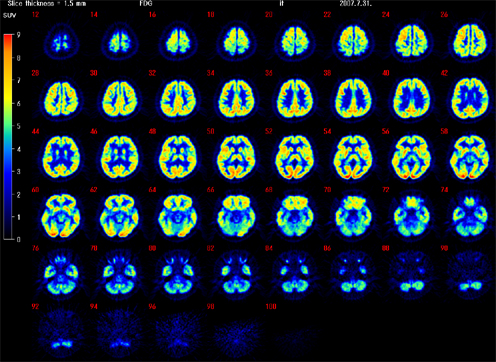The width and height of the screenshot is (496, 362).
Task: Choose the brain slice labeled 46
Action: [x=120, y=157]
